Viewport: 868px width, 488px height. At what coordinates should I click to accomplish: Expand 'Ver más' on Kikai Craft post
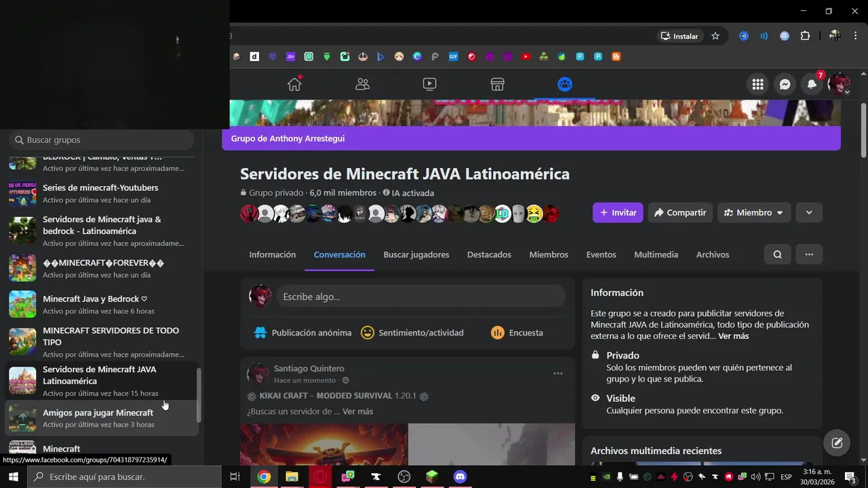[357, 411]
